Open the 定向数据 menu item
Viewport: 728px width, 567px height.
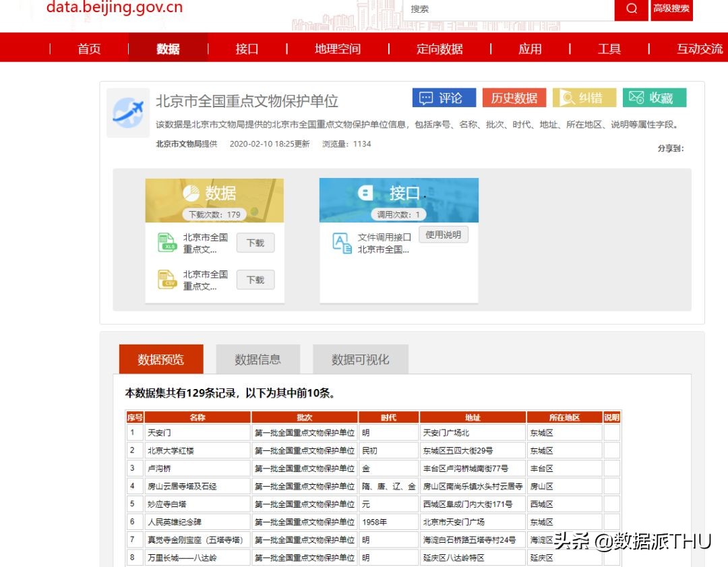(439, 48)
